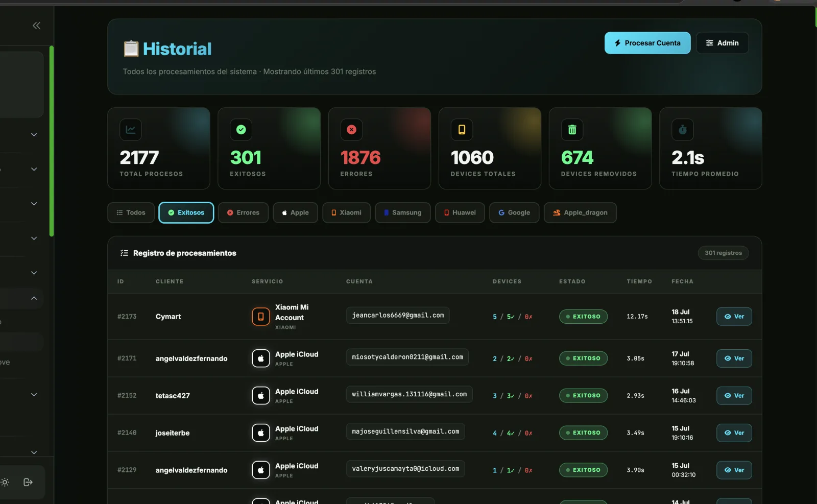Click the SERVICIO column header
This screenshot has width=817, height=504.
point(267,281)
